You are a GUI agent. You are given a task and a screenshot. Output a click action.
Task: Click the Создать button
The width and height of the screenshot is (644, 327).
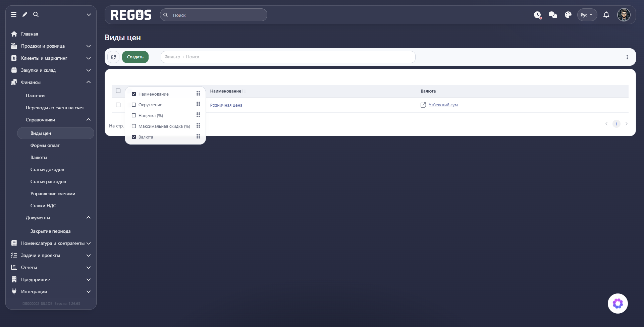[x=135, y=57]
